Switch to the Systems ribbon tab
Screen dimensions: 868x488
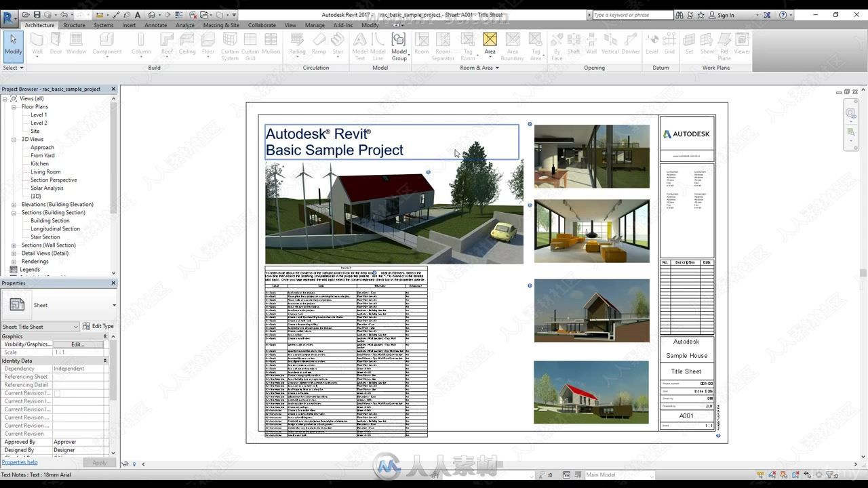(104, 25)
